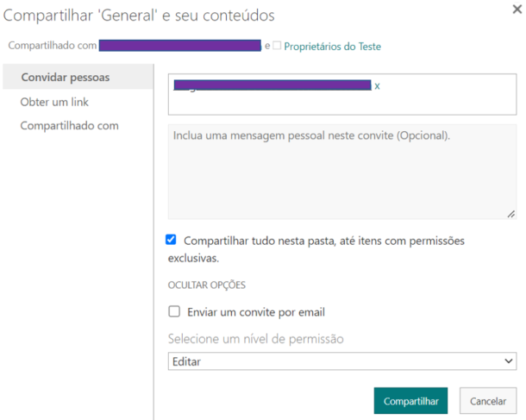
Task: Focus the optional personal message text box
Action: 341,172
